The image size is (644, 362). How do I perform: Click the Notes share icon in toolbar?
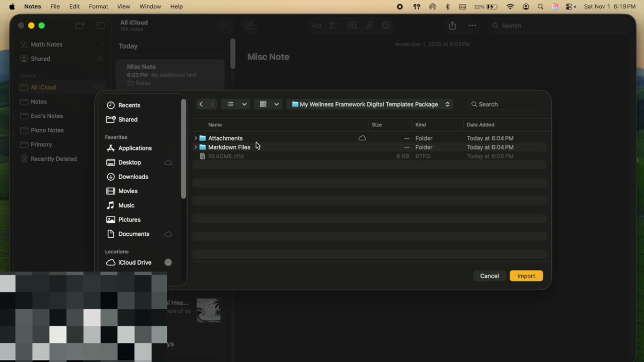coord(452,25)
